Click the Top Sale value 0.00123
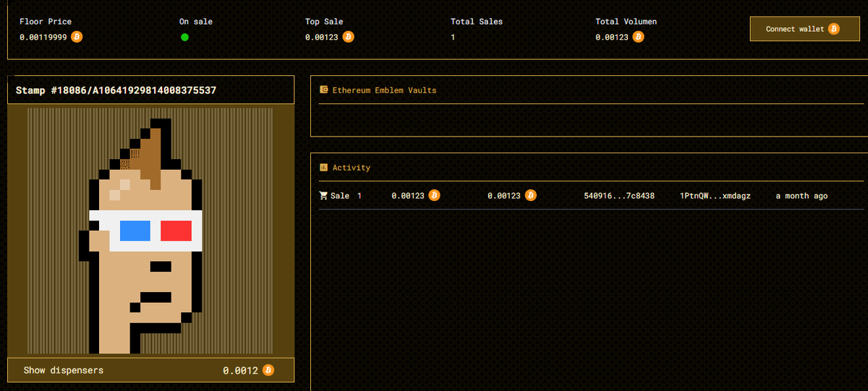The width and height of the screenshot is (868, 391). pos(322,37)
